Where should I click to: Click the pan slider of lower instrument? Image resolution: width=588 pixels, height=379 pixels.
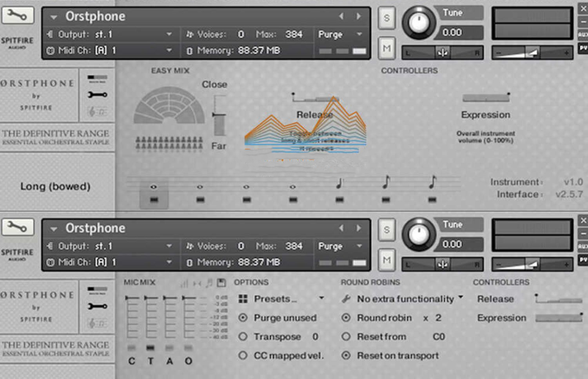tap(443, 264)
